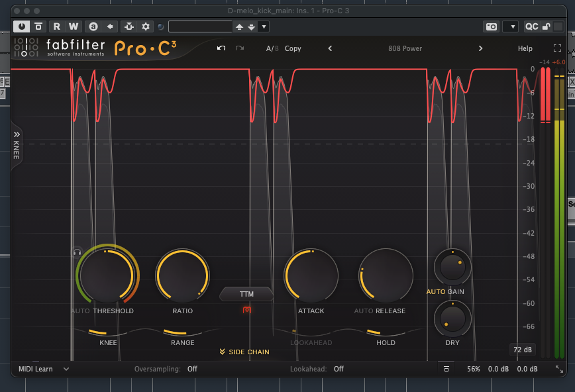Image resolution: width=575 pixels, height=392 pixels.
Task: Toggle AUTO threshold label
Action: coord(81,311)
